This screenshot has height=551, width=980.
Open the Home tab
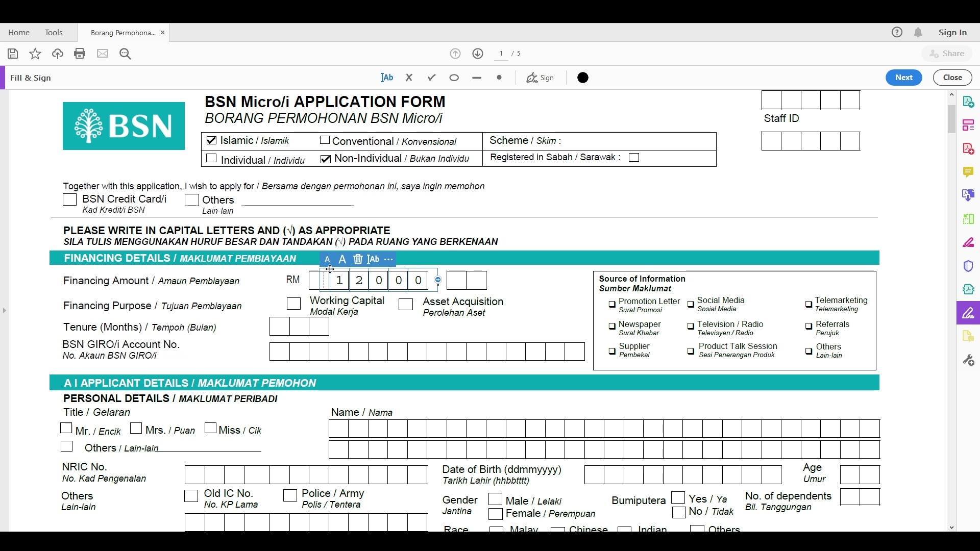click(x=19, y=32)
